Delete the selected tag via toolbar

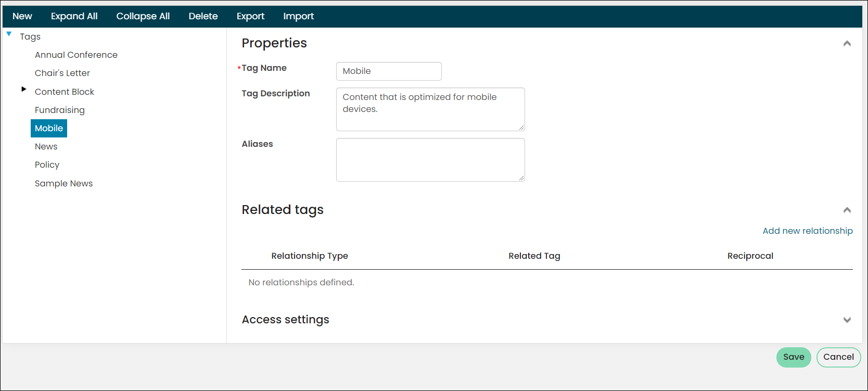(x=203, y=16)
